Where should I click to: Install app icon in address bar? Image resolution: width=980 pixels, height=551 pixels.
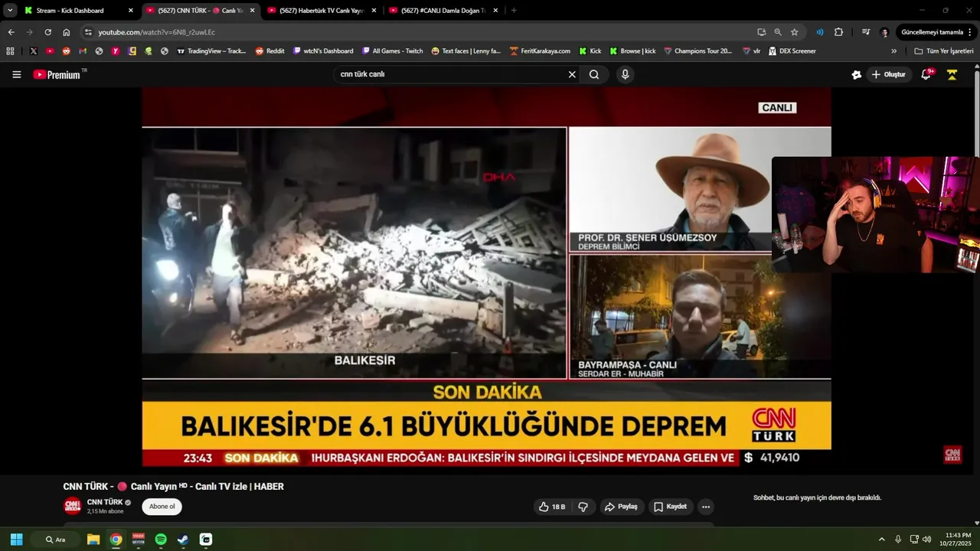[x=761, y=32]
